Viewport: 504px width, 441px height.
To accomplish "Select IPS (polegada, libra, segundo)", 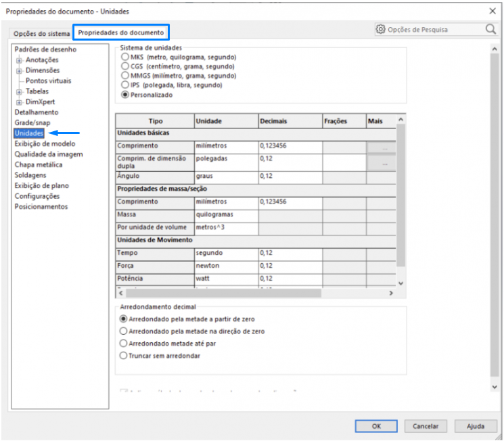I will [124, 85].
